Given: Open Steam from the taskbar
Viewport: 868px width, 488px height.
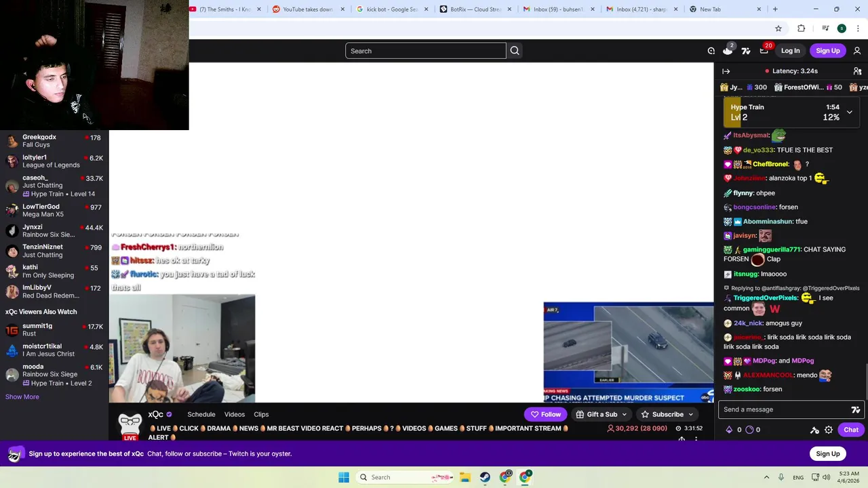Looking at the screenshot, I should (485, 477).
